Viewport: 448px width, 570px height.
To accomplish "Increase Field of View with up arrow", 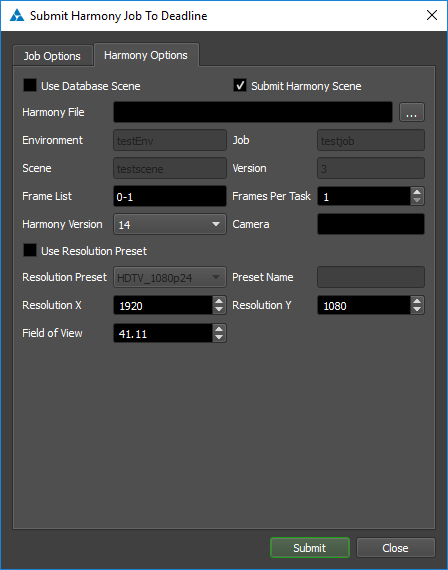I will click(219, 329).
